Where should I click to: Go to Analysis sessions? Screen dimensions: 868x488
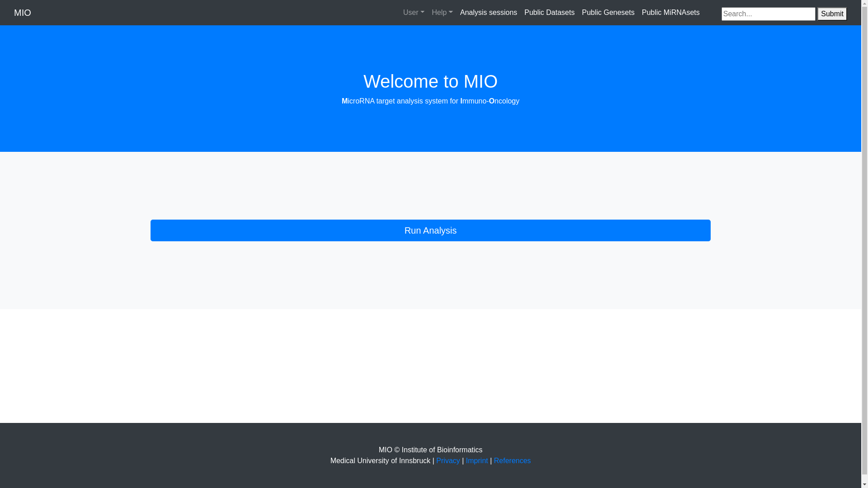(x=489, y=13)
